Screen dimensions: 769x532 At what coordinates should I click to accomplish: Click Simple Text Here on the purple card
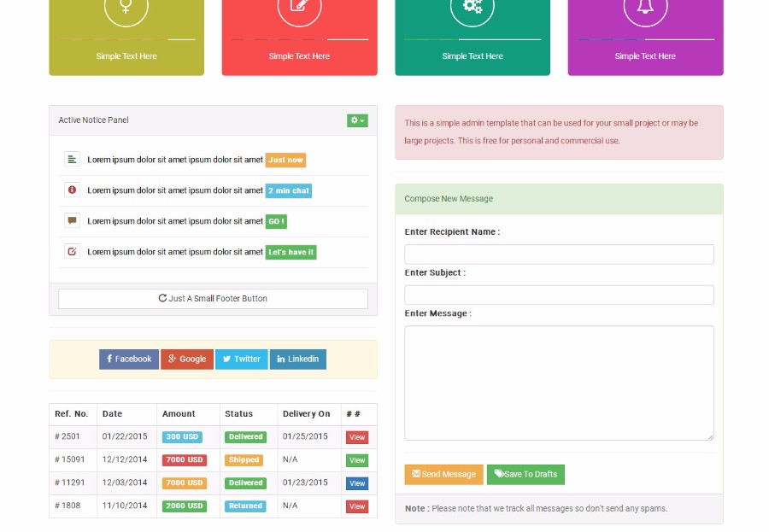pyautogui.click(x=645, y=56)
